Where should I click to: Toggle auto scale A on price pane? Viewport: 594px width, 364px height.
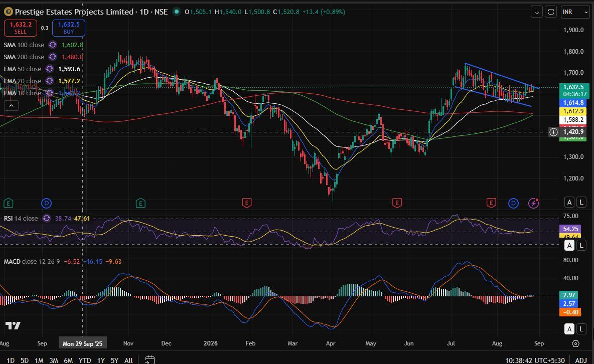point(569,202)
